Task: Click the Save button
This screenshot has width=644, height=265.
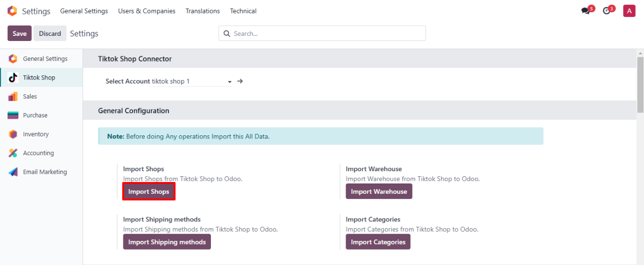Action: (19, 33)
